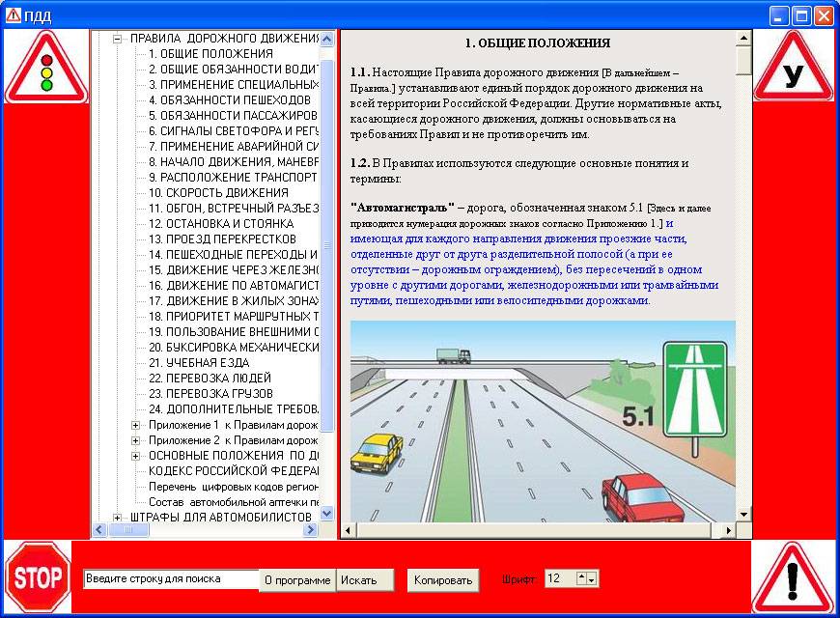
Task: Select 20. БУКСИРОВКА МЕХАНИЧЕСКИХ section
Action: [233, 348]
